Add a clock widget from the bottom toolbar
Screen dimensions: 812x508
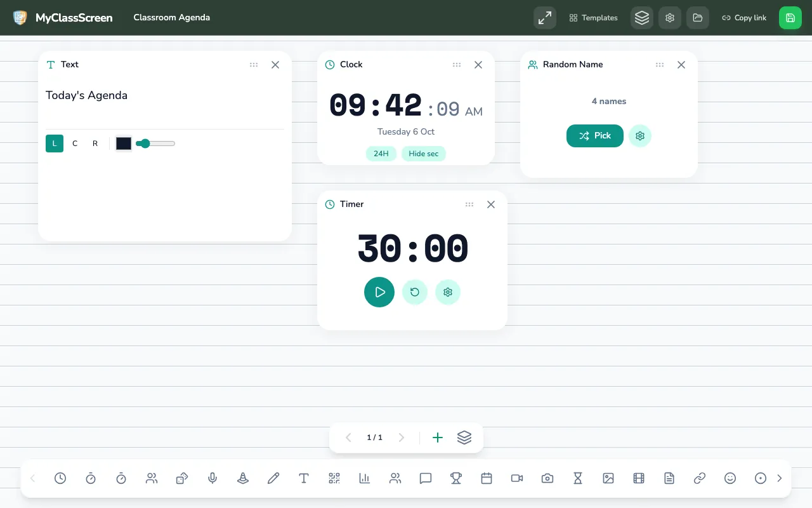[x=60, y=478]
